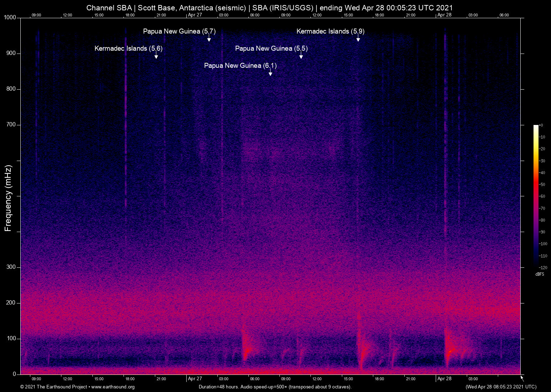Click the Frequency (mHz) axis label
The image size is (551, 392).
click(x=8, y=198)
